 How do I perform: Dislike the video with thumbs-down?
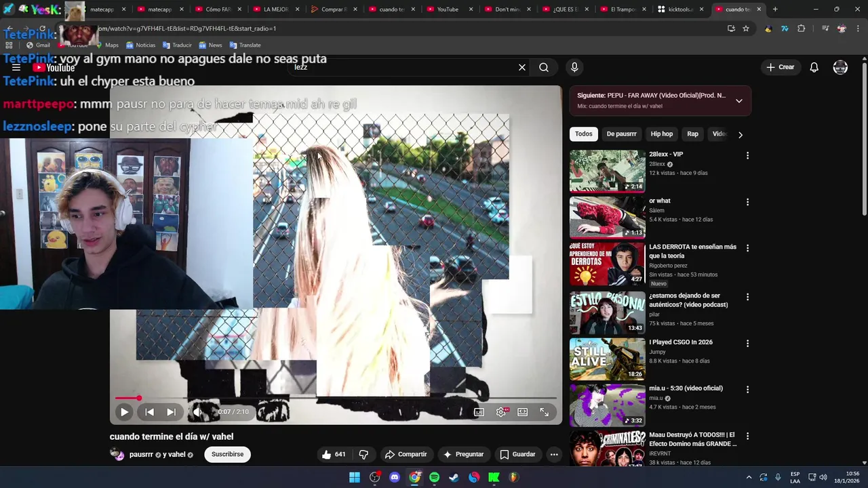point(363,454)
